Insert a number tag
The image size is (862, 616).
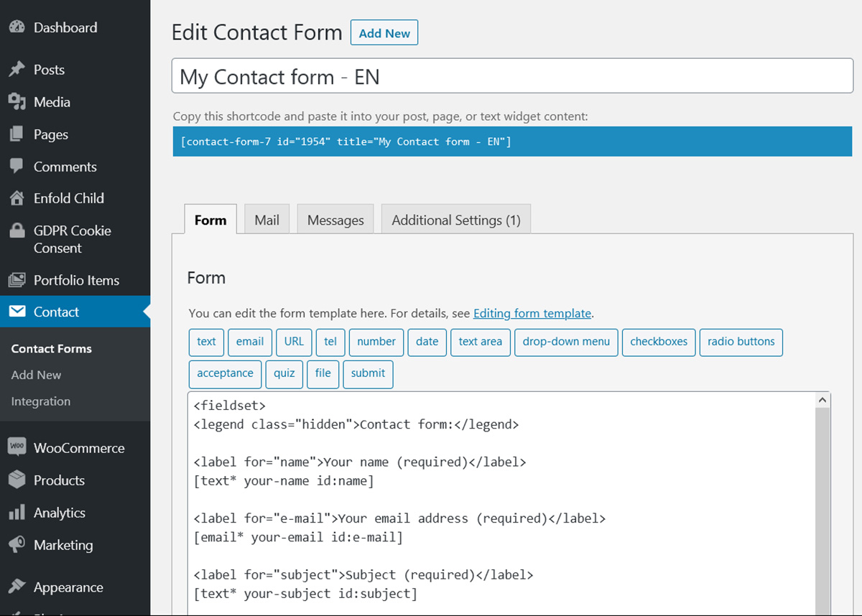[376, 342]
